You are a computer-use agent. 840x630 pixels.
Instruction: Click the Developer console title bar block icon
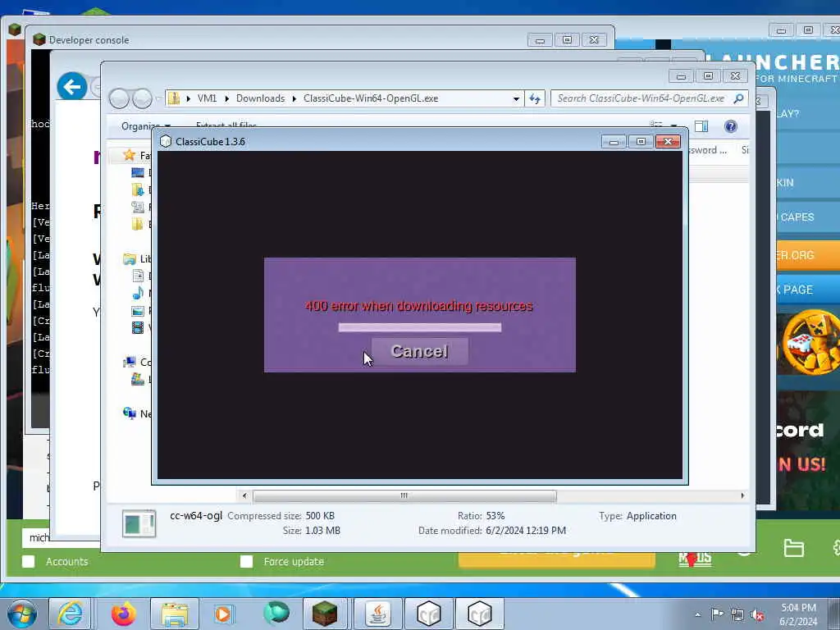point(39,39)
